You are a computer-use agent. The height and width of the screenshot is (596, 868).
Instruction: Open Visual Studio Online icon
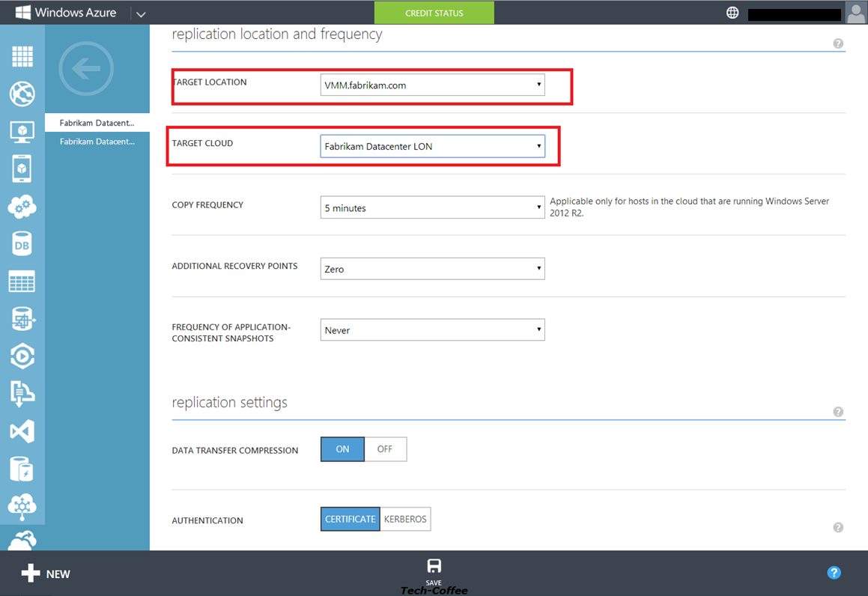(22, 431)
